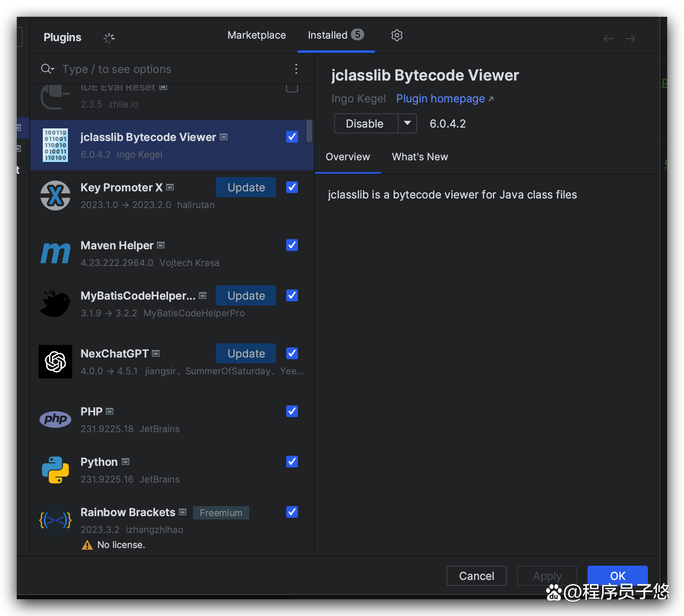The height and width of the screenshot is (616, 684).
Task: Select the NexChatGPT plugin icon
Action: pos(55,362)
